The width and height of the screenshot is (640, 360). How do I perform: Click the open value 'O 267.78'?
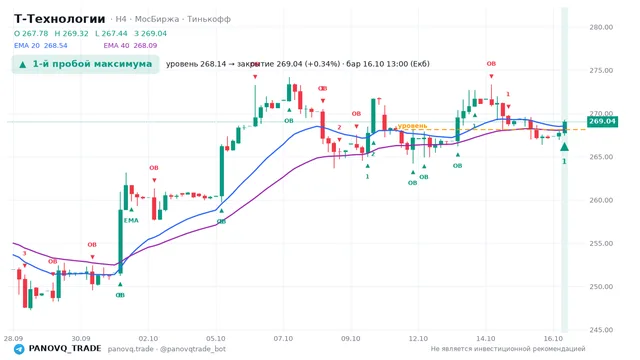(x=31, y=33)
